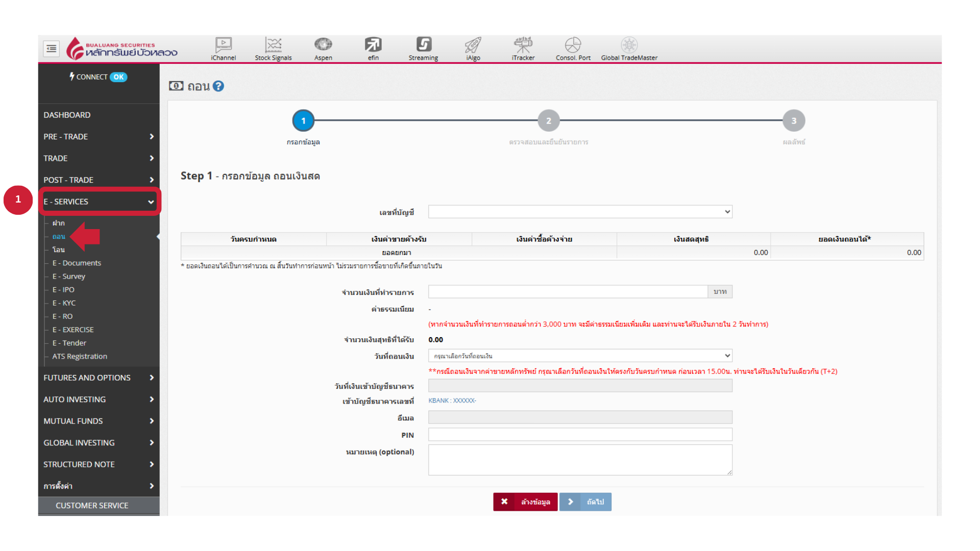Click the red clear data button

[x=525, y=502]
